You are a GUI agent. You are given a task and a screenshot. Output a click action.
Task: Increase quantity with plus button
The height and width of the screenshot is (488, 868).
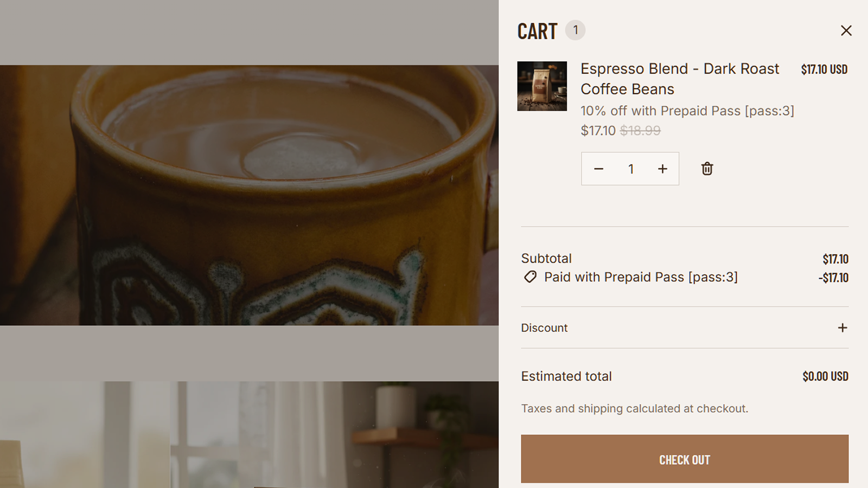[662, 169]
